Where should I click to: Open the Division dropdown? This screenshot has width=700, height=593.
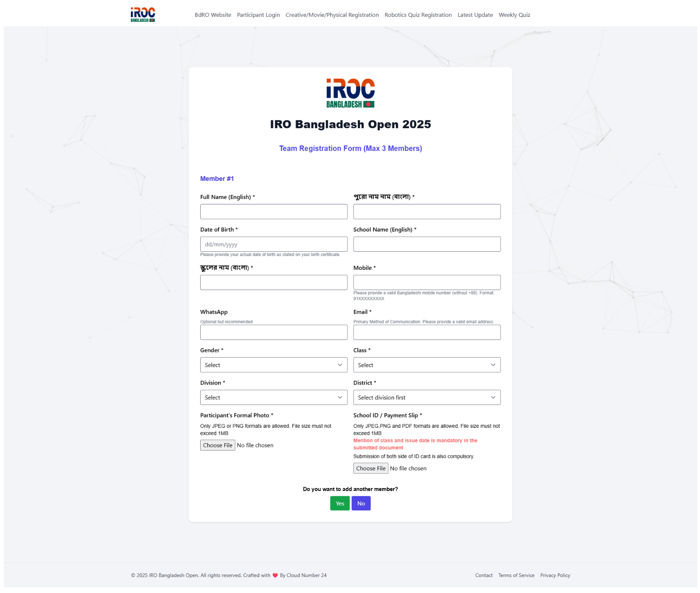[x=274, y=397]
